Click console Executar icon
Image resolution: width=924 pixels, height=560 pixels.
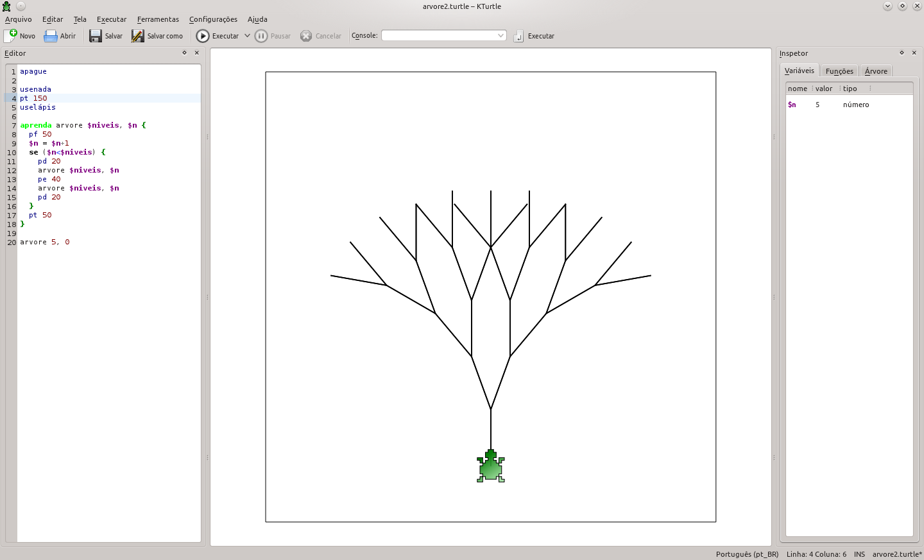[518, 36]
